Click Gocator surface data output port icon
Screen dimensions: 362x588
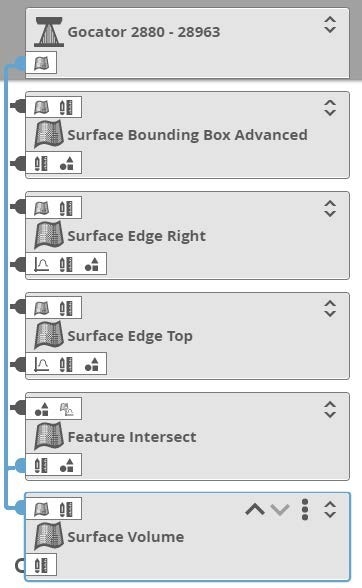tap(41, 63)
